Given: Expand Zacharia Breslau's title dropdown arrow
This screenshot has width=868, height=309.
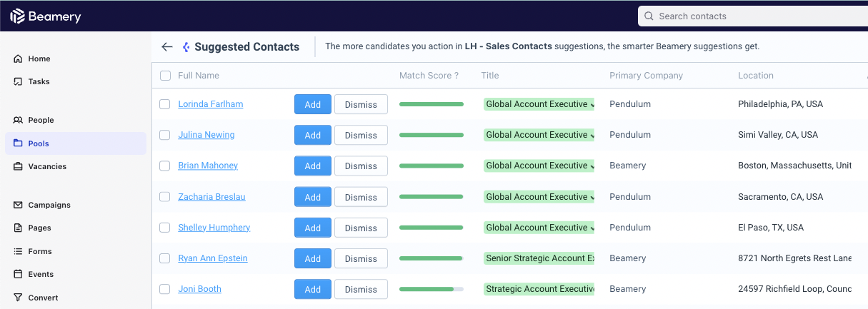Looking at the screenshot, I should click(592, 198).
